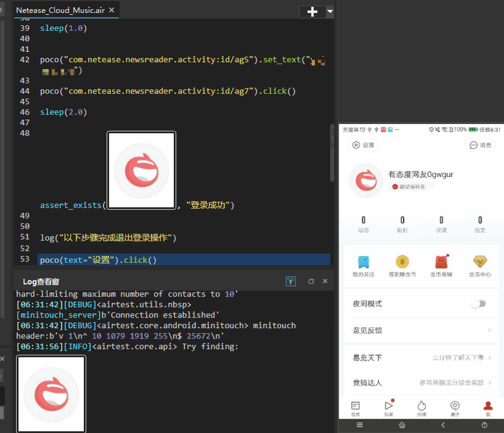
Task: Click the 'Connection established' log line
Action: [118, 315]
